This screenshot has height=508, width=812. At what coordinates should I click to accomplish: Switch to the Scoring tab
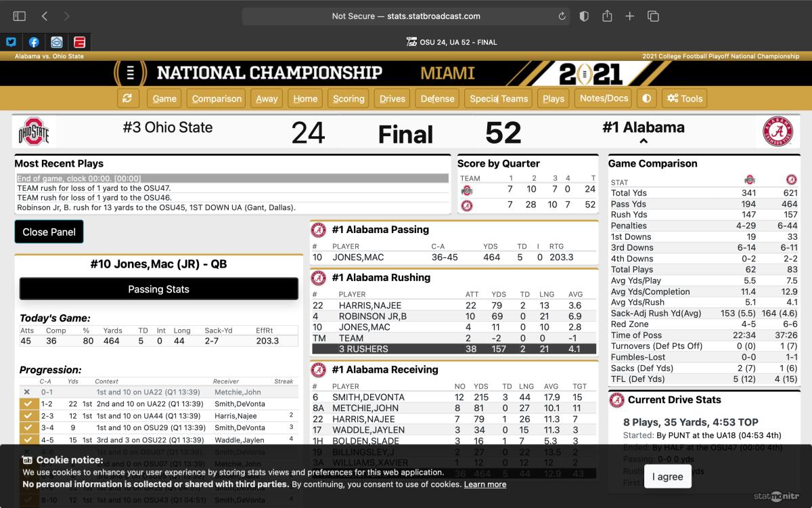tap(348, 98)
